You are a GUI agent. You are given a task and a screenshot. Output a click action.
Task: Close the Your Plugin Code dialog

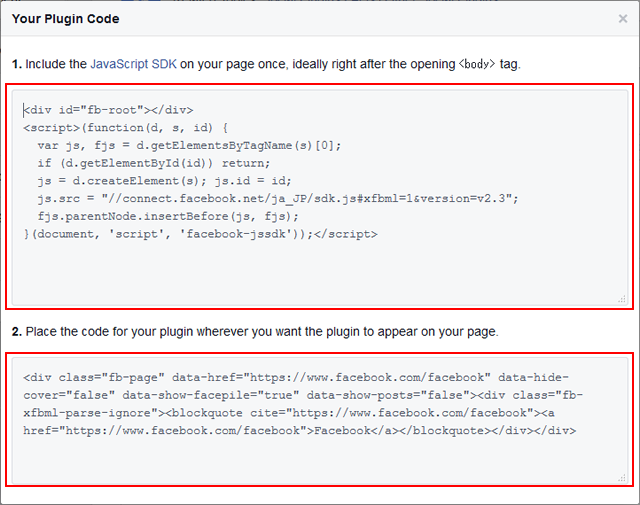point(622,19)
